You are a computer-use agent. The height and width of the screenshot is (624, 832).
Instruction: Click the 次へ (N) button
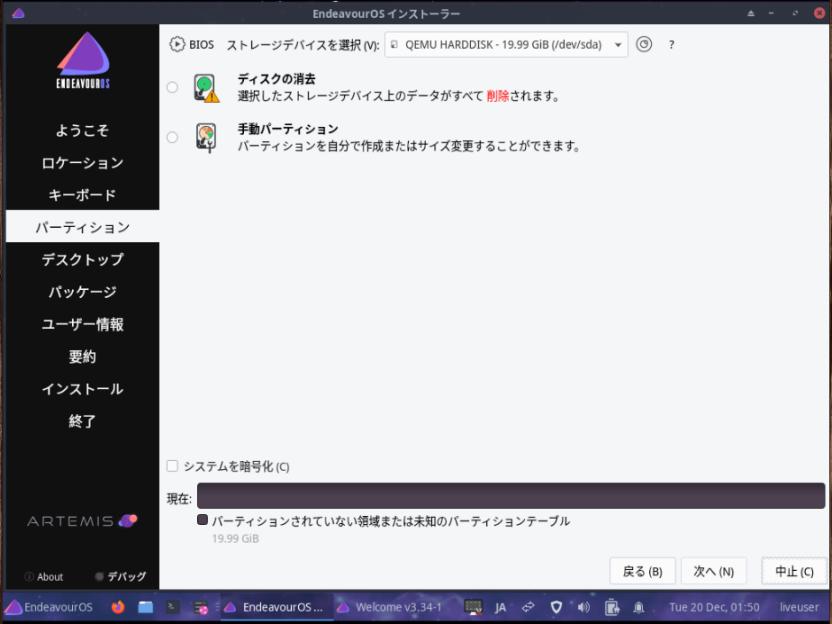click(x=714, y=571)
